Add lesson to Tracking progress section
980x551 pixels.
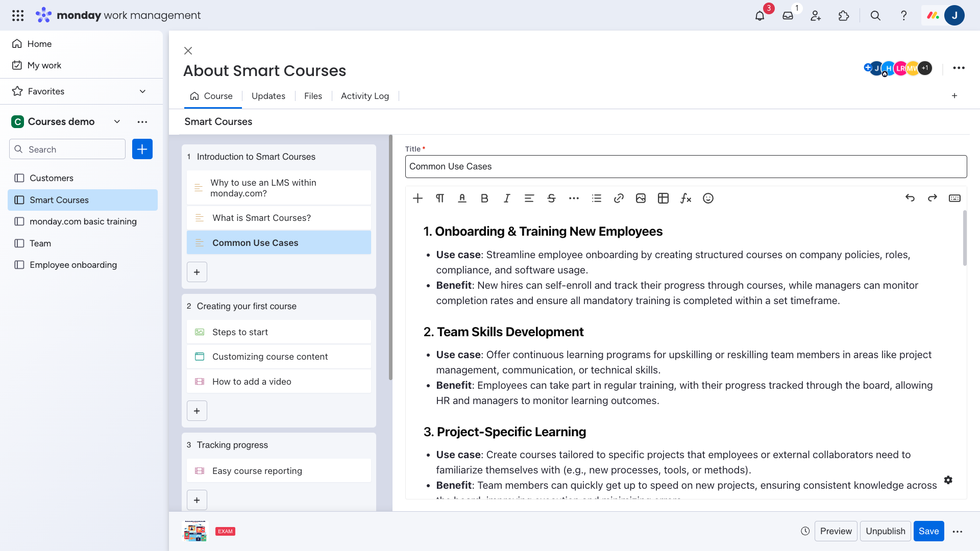[x=197, y=500]
